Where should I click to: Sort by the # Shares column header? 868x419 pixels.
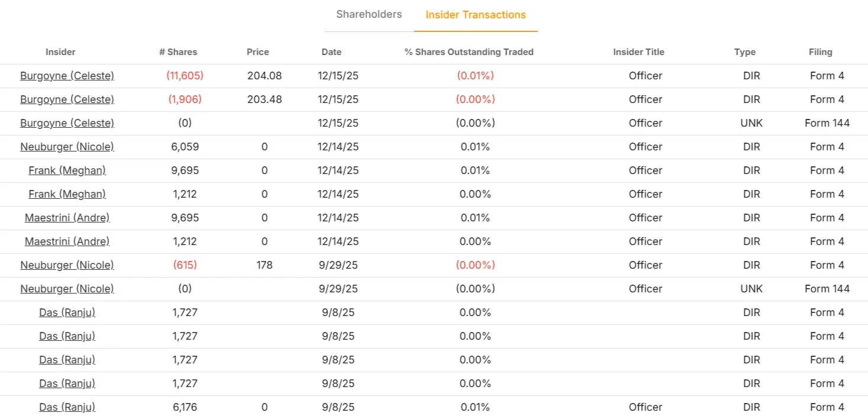click(x=178, y=51)
